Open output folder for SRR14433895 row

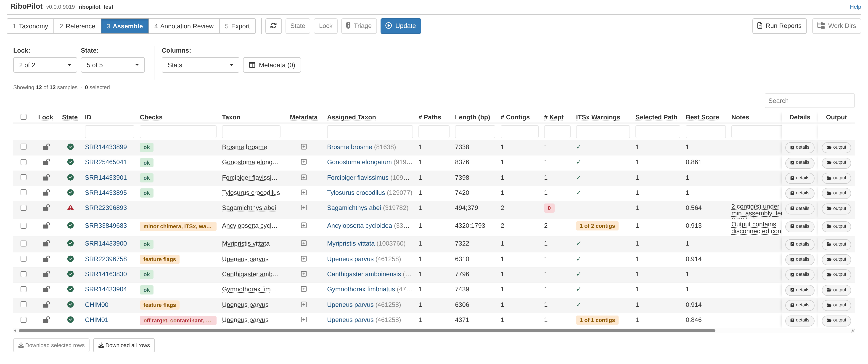click(x=836, y=193)
